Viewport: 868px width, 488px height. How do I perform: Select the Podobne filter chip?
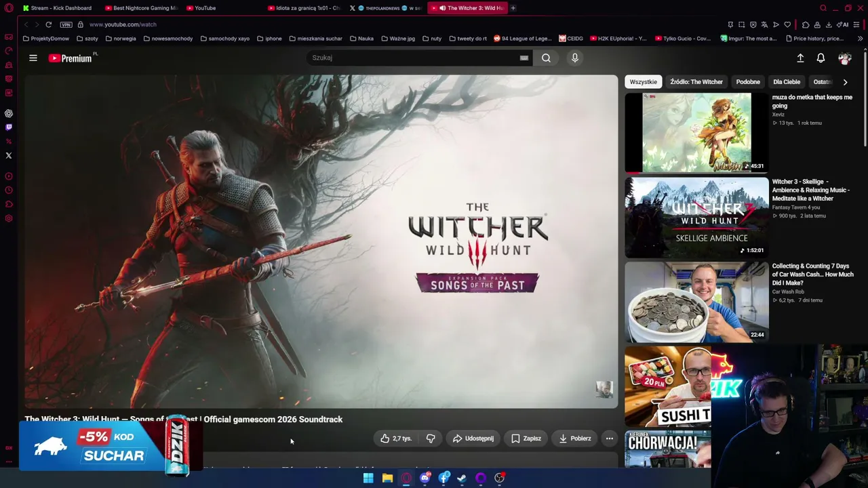point(748,82)
